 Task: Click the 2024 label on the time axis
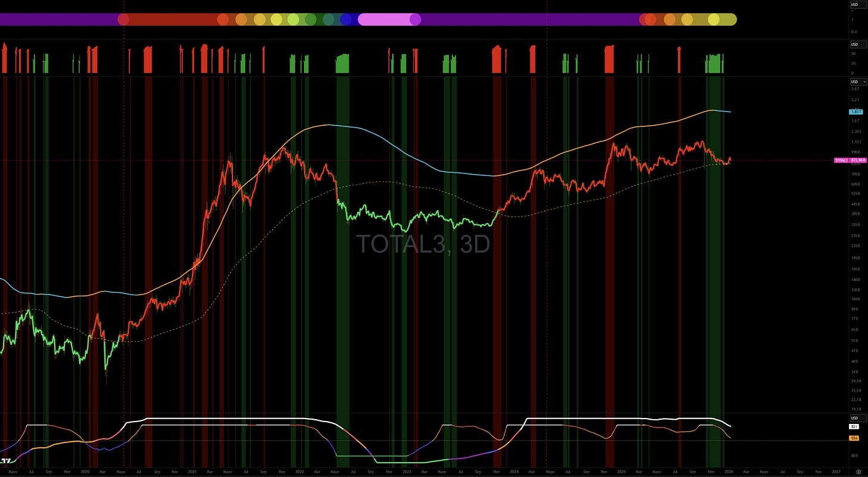point(514,471)
